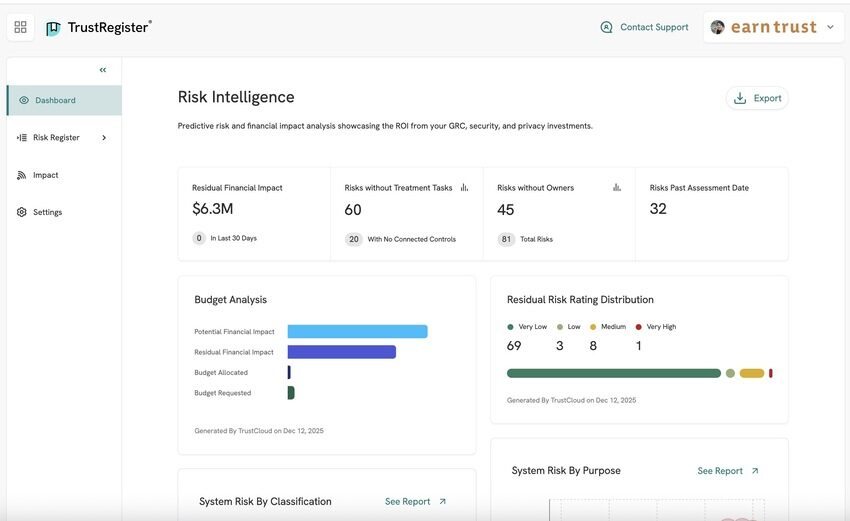Click the green Very Low distribution segment
This screenshot has height=521, width=850.
coord(614,373)
